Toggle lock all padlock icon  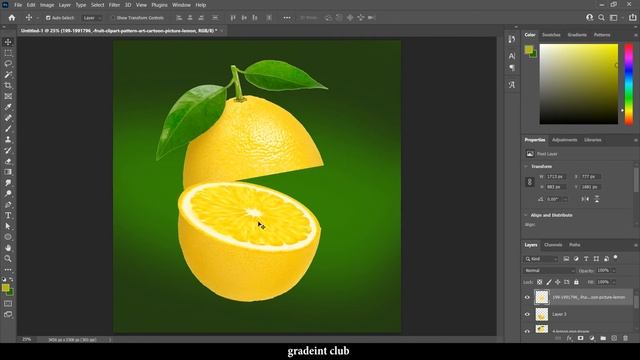coord(576,282)
